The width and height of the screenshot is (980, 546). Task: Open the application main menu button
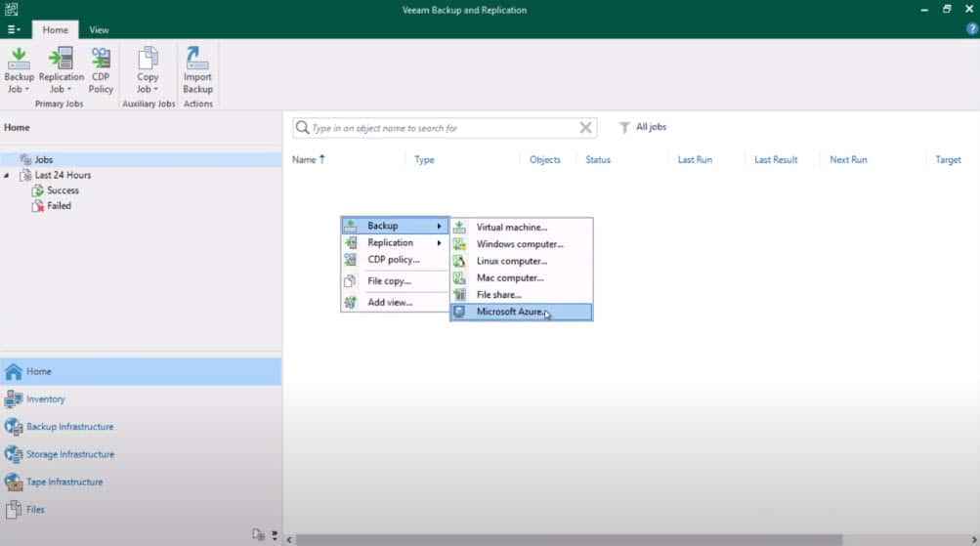coord(13,29)
